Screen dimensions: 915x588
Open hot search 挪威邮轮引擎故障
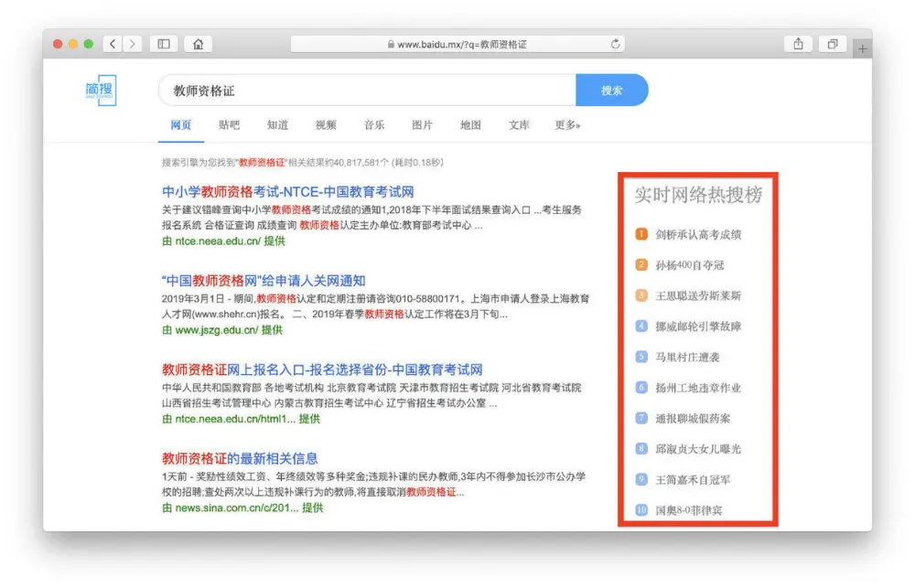(698, 326)
